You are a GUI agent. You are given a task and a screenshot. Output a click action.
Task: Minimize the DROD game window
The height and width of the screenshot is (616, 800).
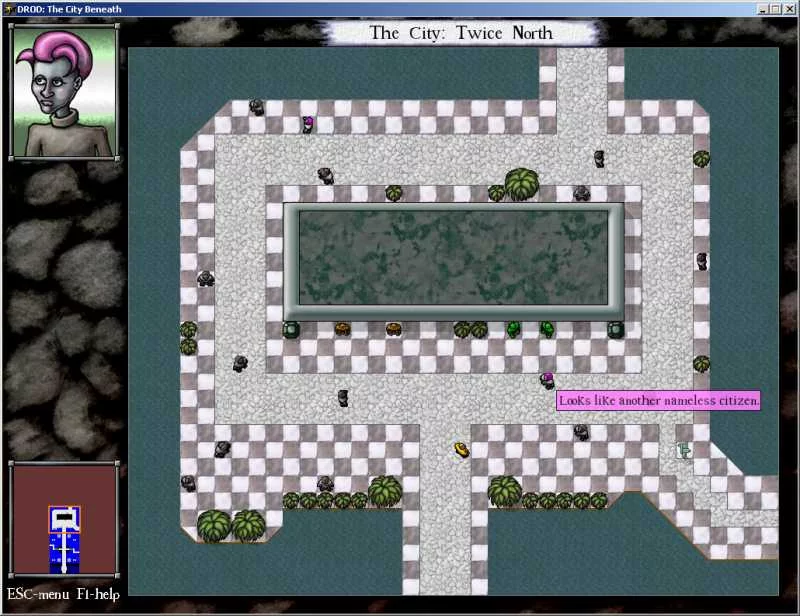point(763,9)
